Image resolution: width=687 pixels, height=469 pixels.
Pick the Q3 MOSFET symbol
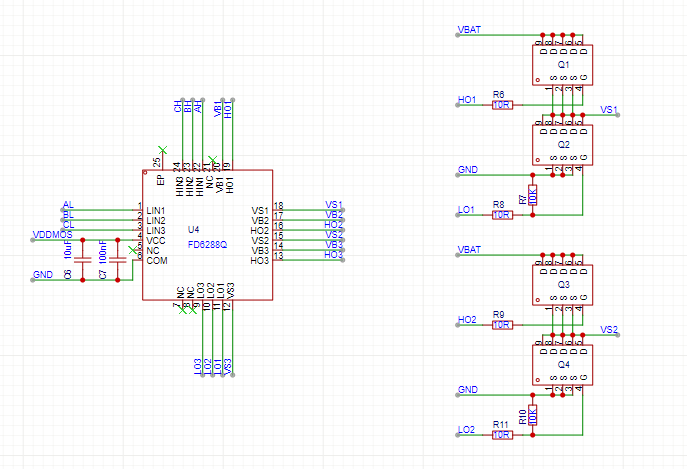(x=563, y=285)
